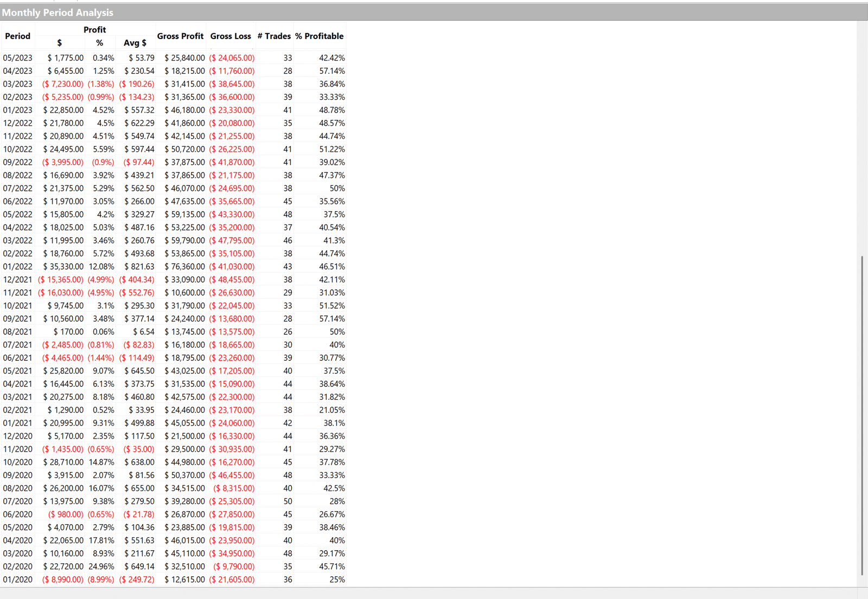Select the 10/2020 average profit $638.00
The width and height of the screenshot is (868, 599).
[x=139, y=462]
